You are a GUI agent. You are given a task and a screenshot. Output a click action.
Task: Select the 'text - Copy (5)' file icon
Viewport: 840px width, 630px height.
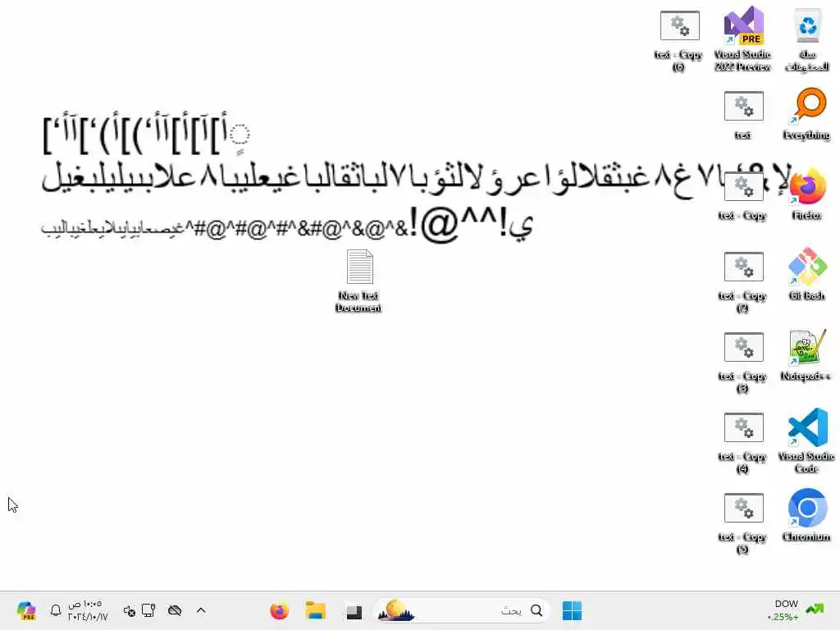[x=743, y=523]
